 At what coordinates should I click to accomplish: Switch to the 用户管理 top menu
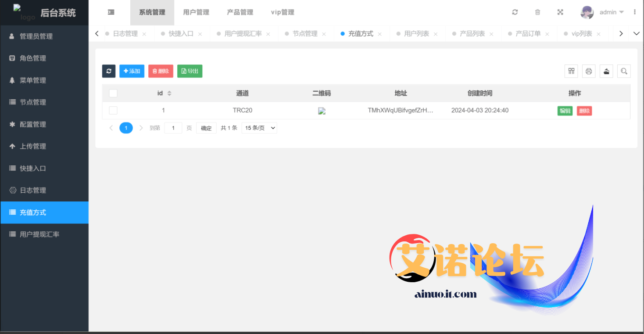[x=196, y=12]
